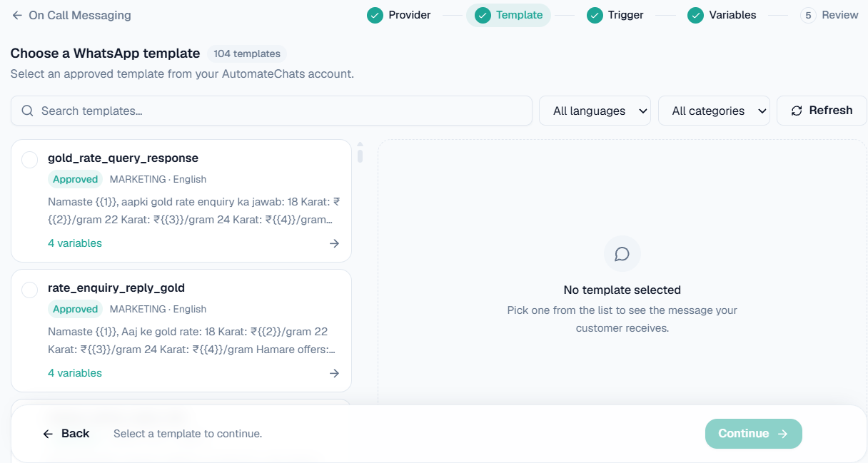Click the gold_rate_query_response arrow icon
This screenshot has height=463, width=868.
[x=334, y=243]
